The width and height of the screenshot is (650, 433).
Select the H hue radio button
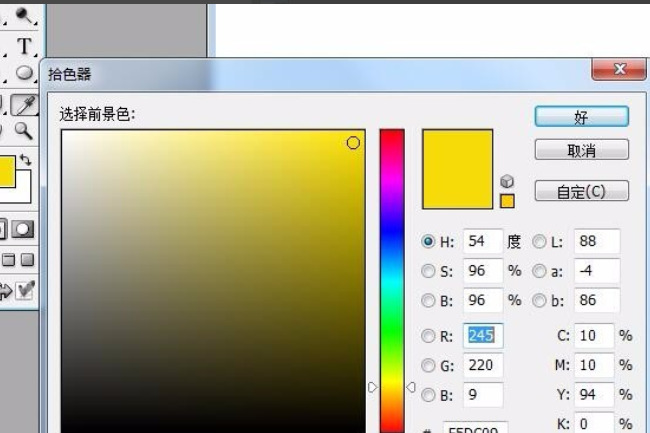[x=429, y=242]
